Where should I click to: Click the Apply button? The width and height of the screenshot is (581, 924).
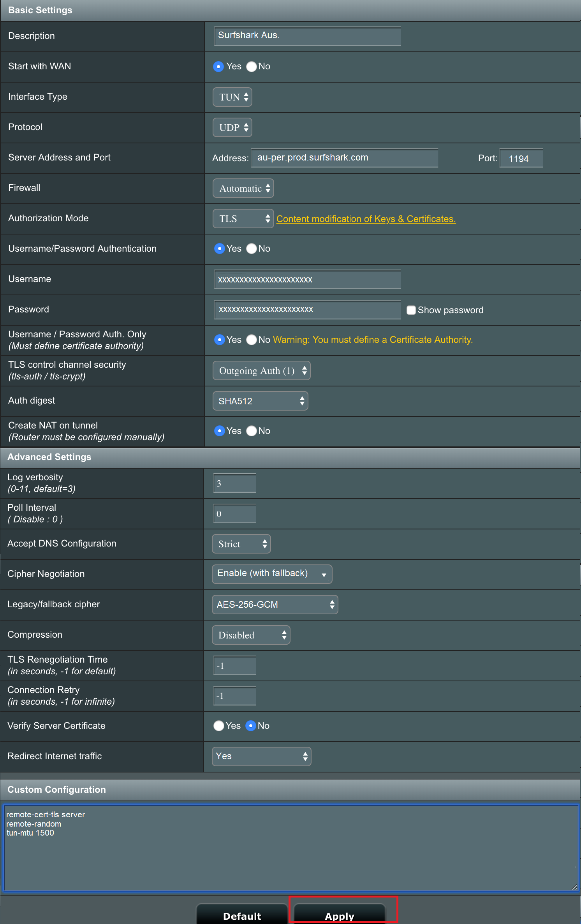(340, 915)
